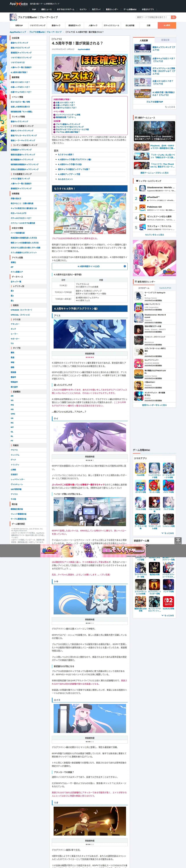Click セルランをもっと見る link
This screenshot has width=186, height=868.
155,235
